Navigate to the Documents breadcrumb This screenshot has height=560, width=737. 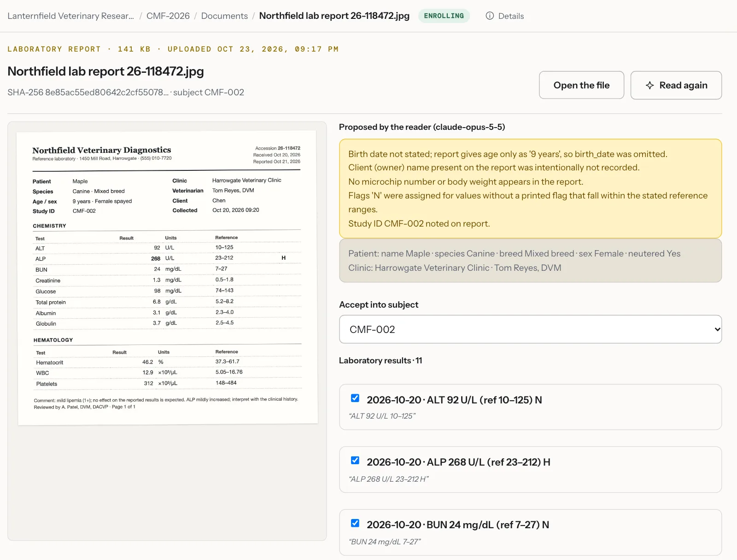coord(224,16)
